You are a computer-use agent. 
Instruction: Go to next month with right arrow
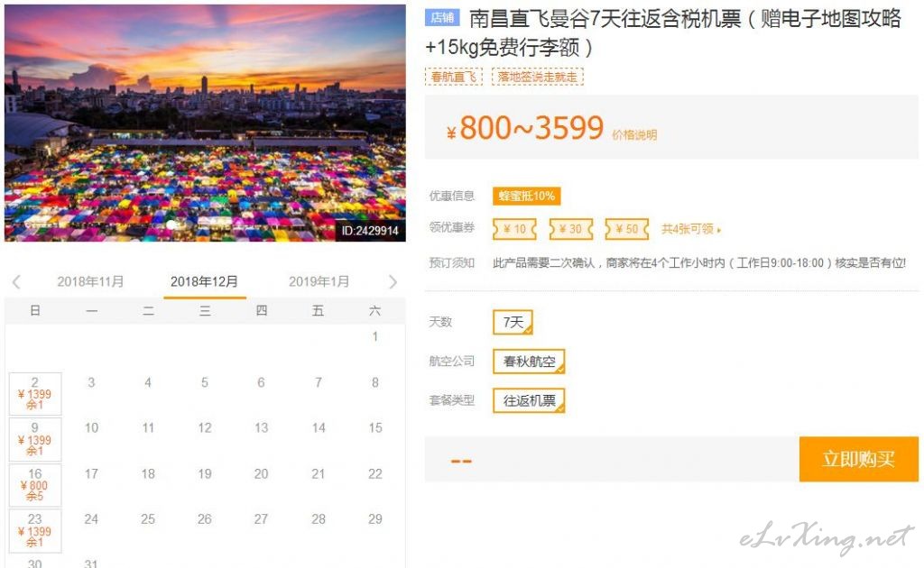coord(393,282)
